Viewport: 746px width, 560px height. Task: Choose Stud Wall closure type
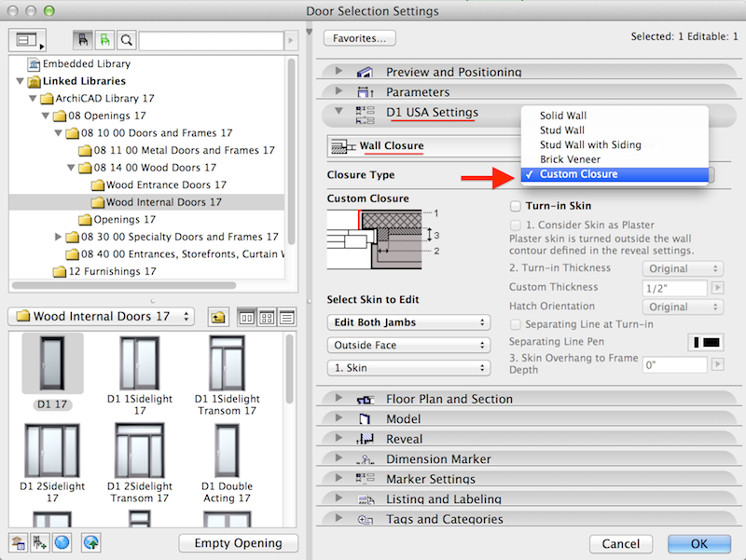coord(615,130)
